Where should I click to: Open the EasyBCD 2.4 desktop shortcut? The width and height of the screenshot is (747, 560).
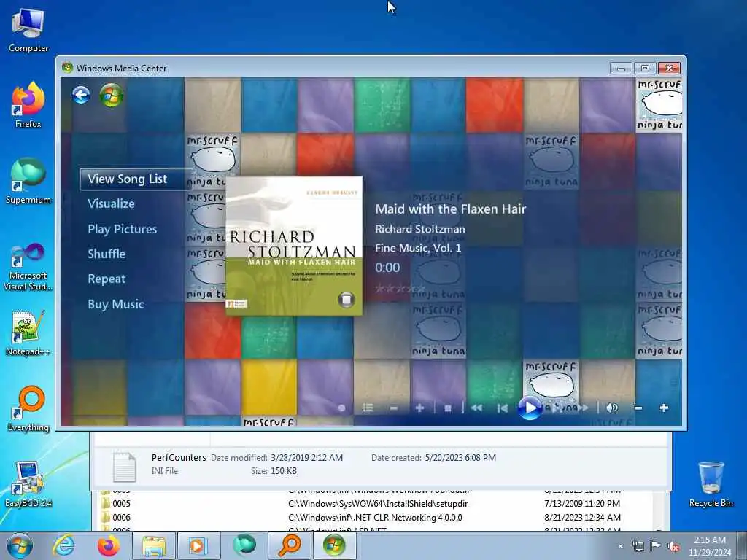[28, 484]
